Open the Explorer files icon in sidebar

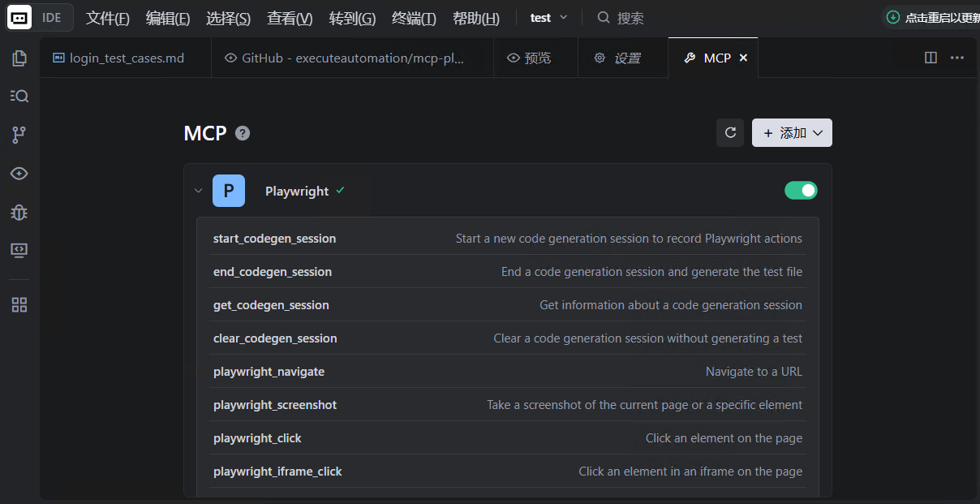(x=19, y=58)
